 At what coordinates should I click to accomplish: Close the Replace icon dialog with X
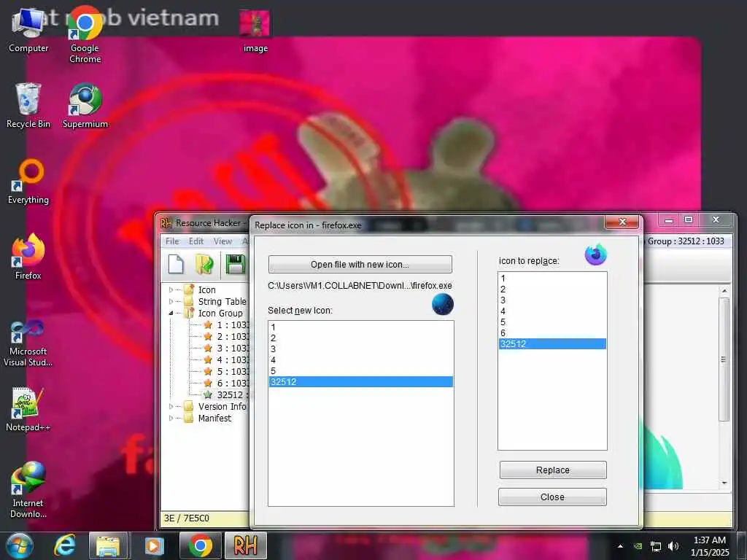tap(622, 222)
